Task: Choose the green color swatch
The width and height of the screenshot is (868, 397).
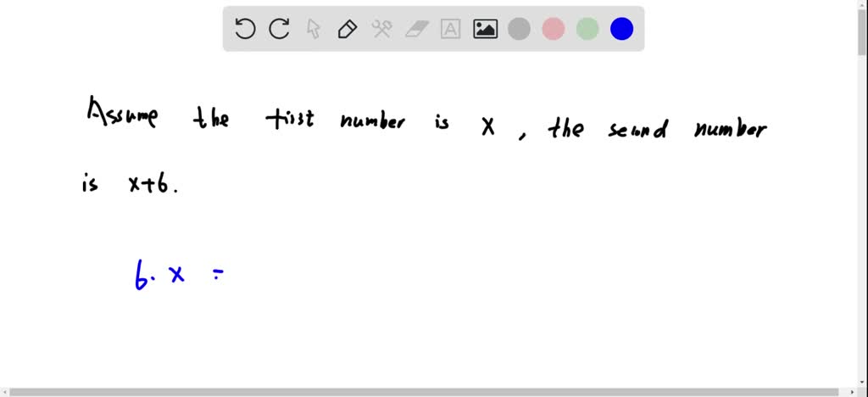Action: click(587, 29)
